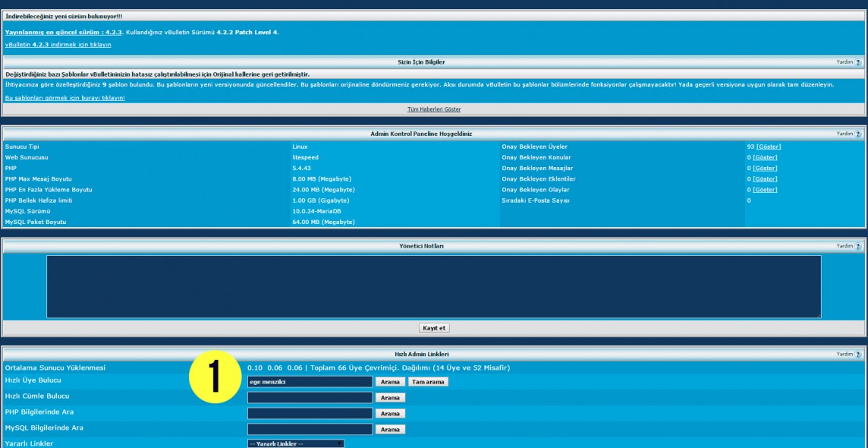Open help for Admin Kontrol Paneline Hoşgeldiniz
Viewport: 868px width, 448px height.
[858, 134]
